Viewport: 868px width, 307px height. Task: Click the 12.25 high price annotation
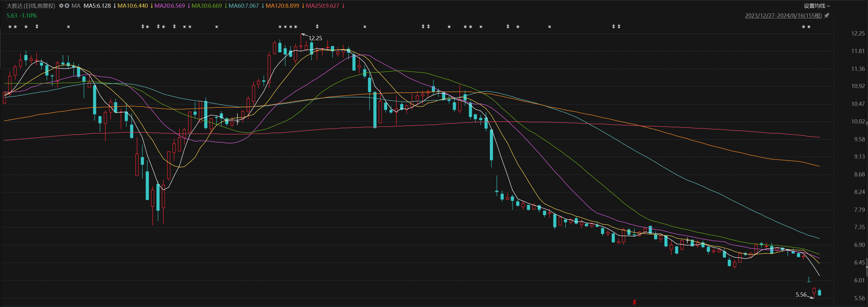pyautogui.click(x=315, y=38)
